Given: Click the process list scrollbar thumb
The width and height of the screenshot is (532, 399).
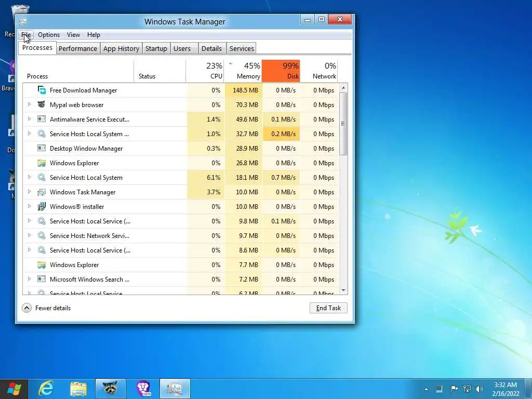Looking at the screenshot, I should click(x=343, y=124).
